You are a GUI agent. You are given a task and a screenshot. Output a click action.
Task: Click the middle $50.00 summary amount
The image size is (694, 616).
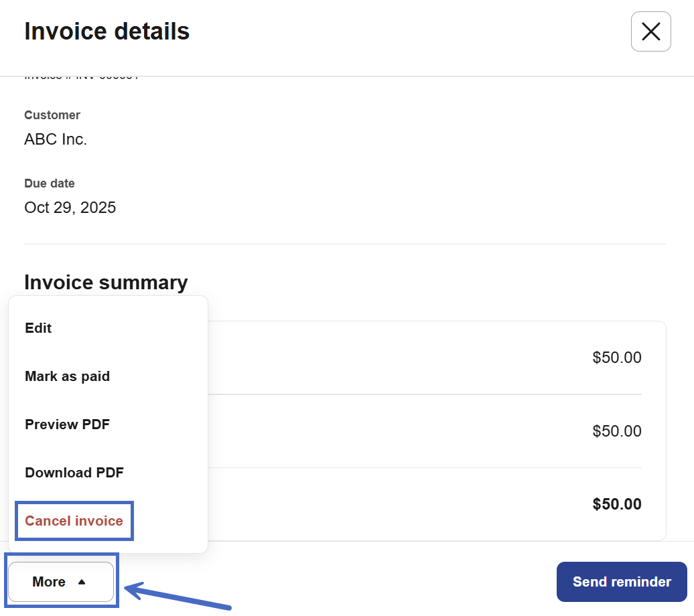click(x=616, y=431)
